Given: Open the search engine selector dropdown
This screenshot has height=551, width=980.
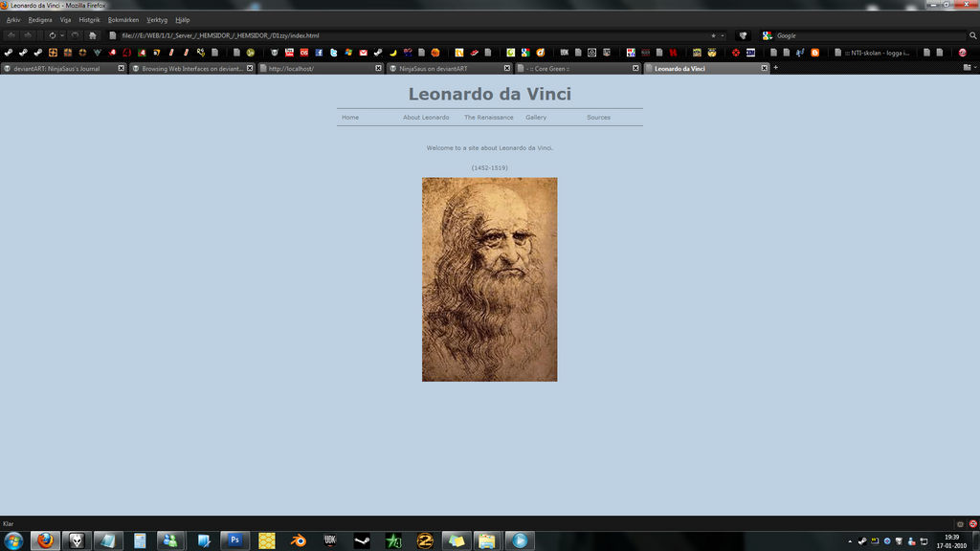Looking at the screenshot, I should 768,35.
